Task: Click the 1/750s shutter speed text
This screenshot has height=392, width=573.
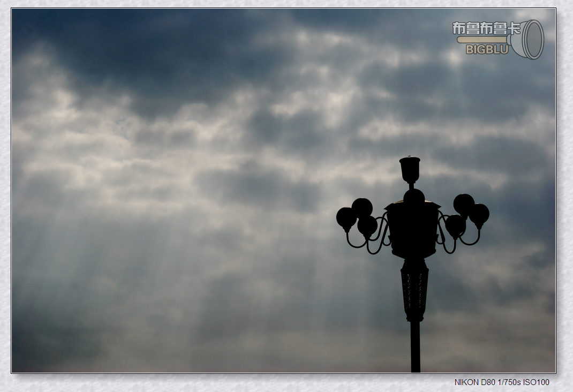Action: click(509, 382)
